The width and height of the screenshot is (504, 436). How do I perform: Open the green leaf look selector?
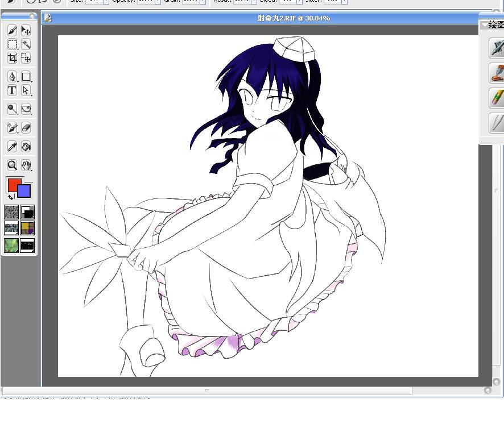click(11, 246)
